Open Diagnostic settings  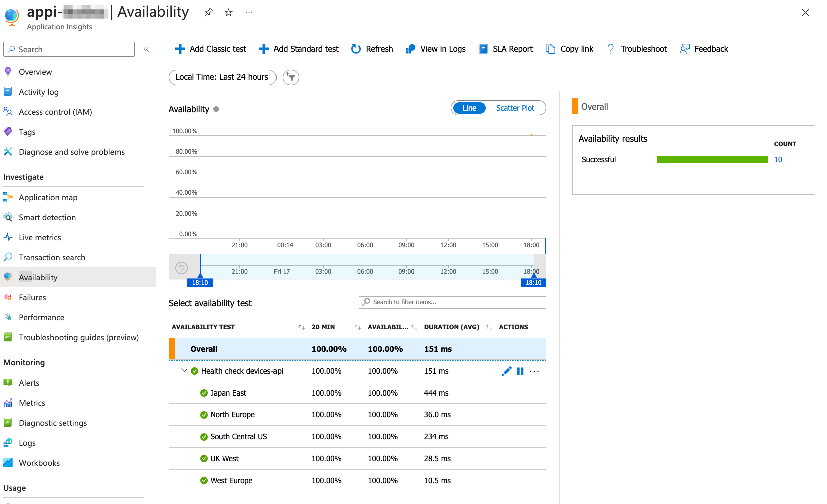tap(53, 423)
